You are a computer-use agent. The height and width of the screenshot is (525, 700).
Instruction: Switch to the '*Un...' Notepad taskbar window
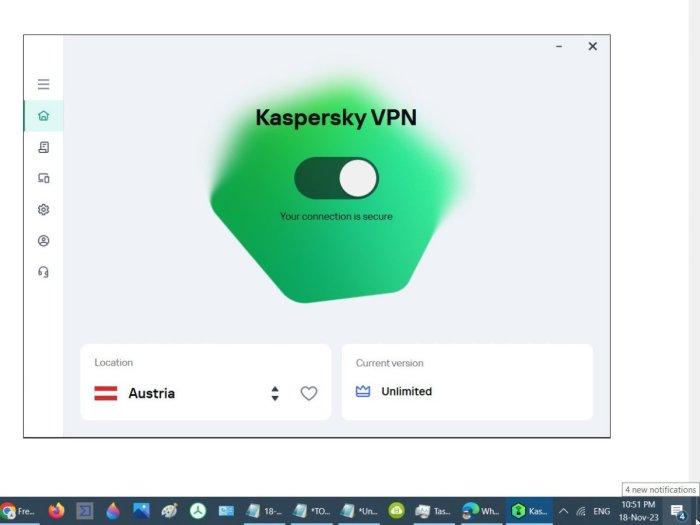click(359, 511)
